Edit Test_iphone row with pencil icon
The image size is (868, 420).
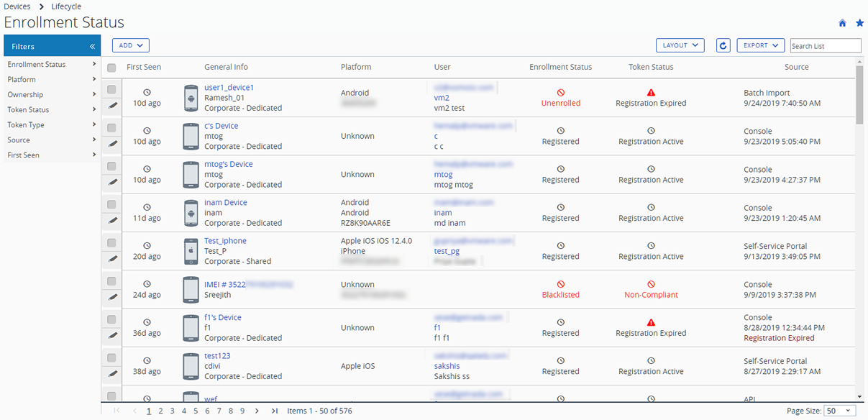tap(111, 258)
